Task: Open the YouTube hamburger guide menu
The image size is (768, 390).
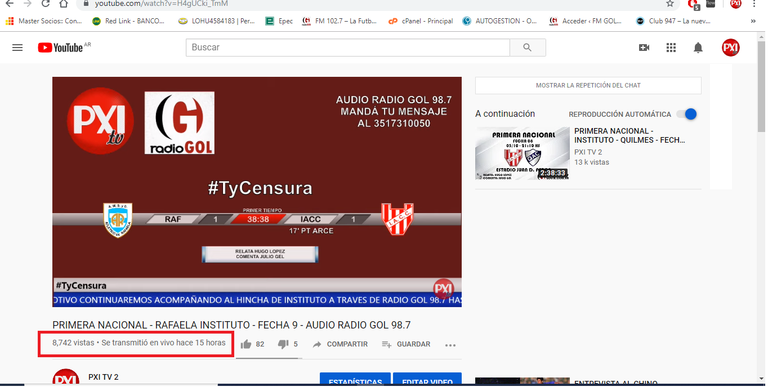Action: [x=17, y=48]
